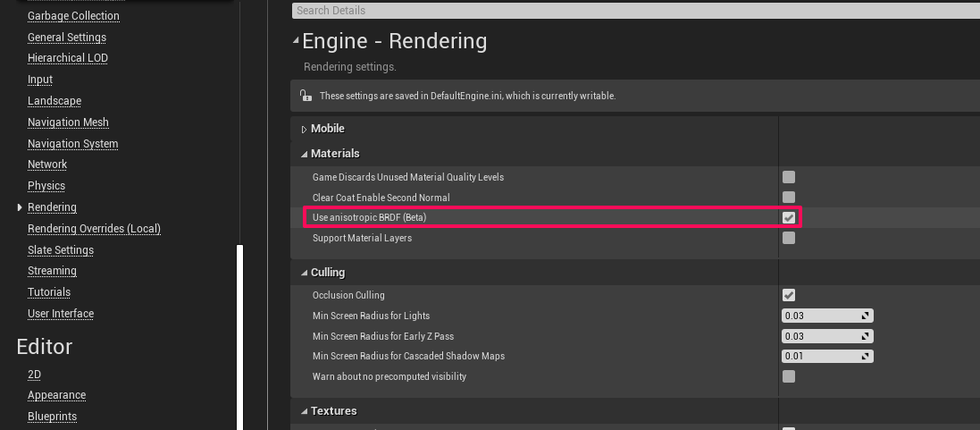Click 'Min Screen Radius for Cascaded Shadow Maps' label
This screenshot has height=430, width=980.
coord(408,356)
